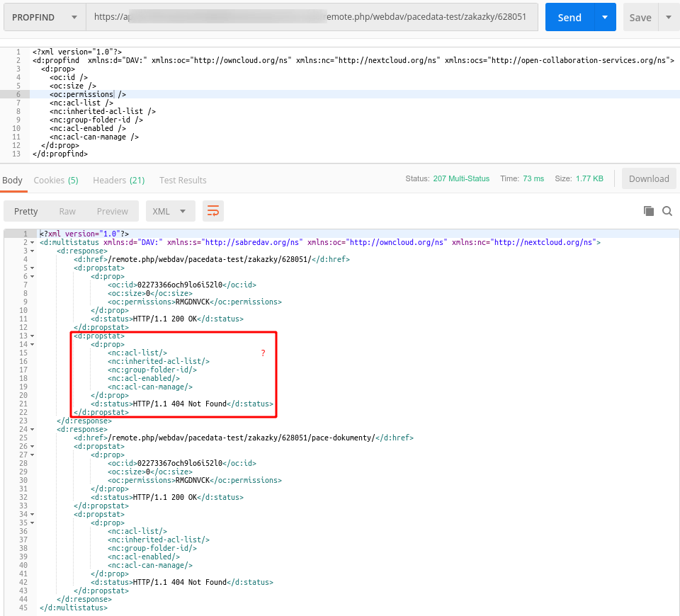Viewport: 680px width, 616px height.
Task: Open the Headers (21) tab
Action: coord(118,180)
